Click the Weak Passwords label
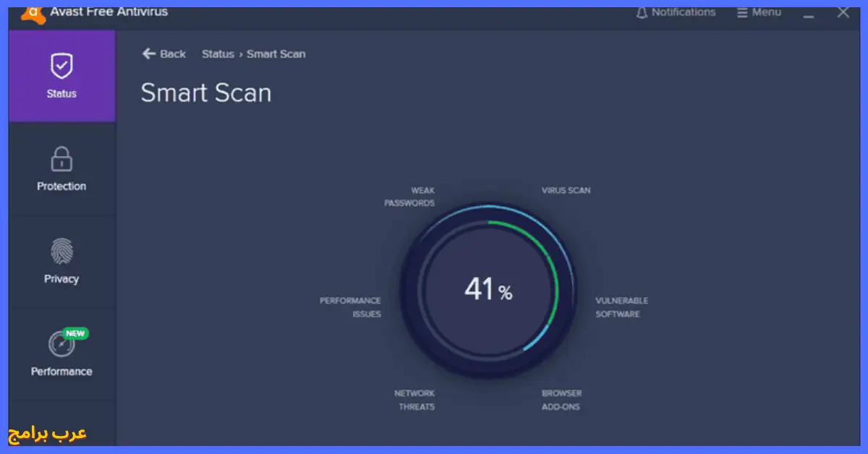 pyautogui.click(x=409, y=197)
